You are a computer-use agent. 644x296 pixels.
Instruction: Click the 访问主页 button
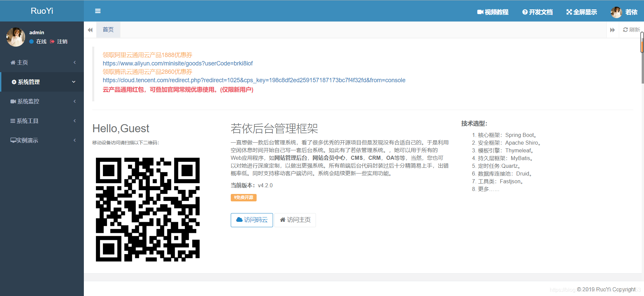[x=295, y=220]
